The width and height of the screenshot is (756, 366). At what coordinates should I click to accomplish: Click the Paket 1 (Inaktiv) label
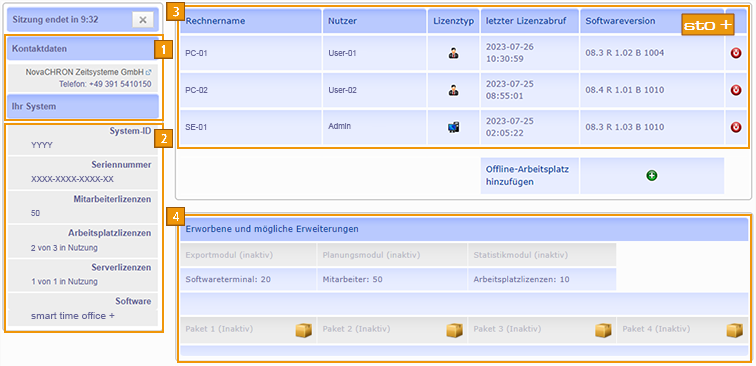pos(219,329)
